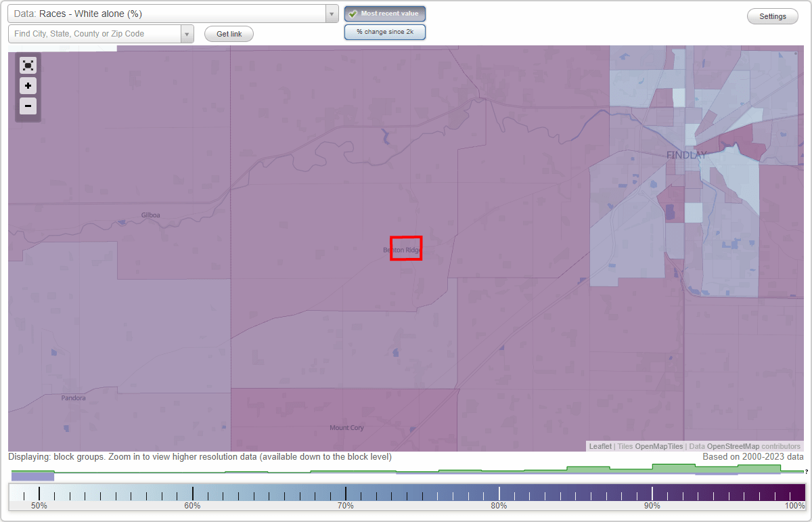Viewport: 812px width, 522px height.
Task: Switch to percent change since 2k view
Action: click(384, 31)
